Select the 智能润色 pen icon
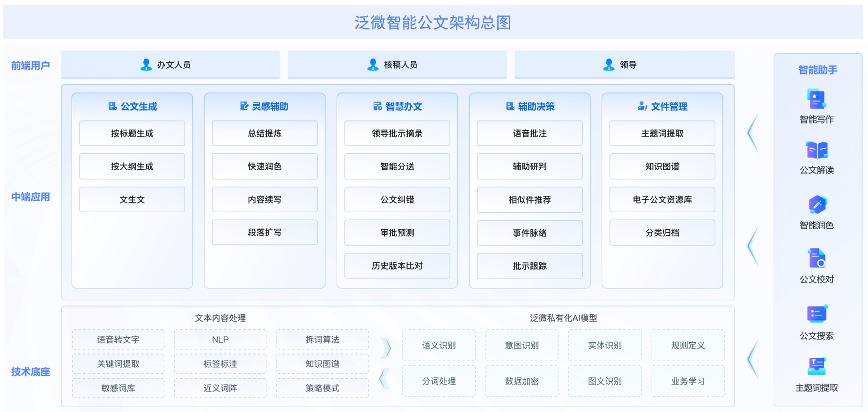This screenshot has width=868, height=412. pyautogui.click(x=817, y=205)
